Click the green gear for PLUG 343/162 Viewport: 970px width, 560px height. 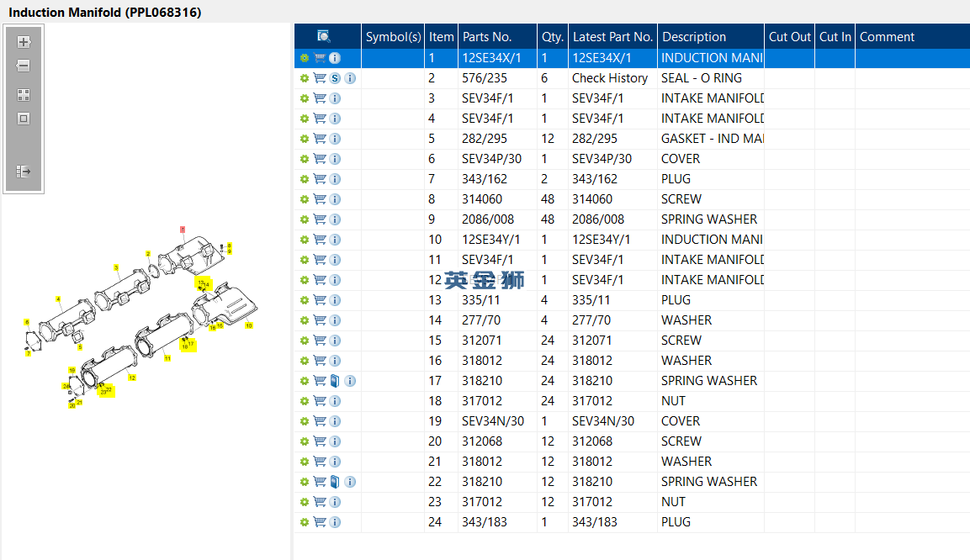coord(305,179)
